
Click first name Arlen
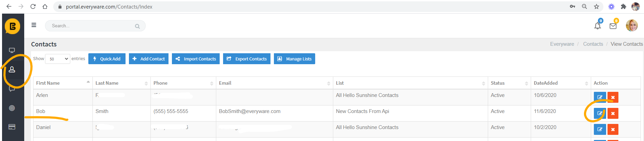pos(42,95)
